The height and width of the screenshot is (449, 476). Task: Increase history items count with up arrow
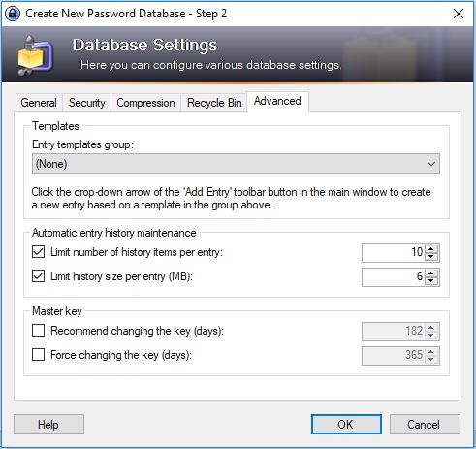[x=431, y=248]
